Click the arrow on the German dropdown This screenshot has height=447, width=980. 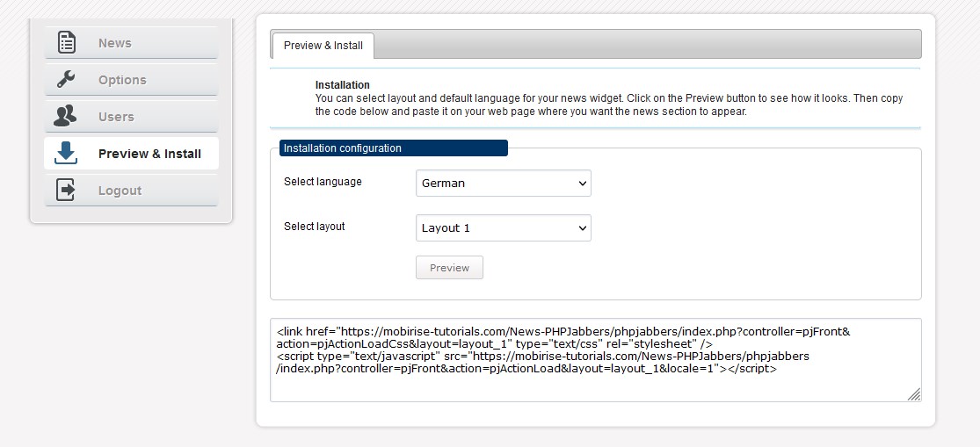[x=582, y=184]
